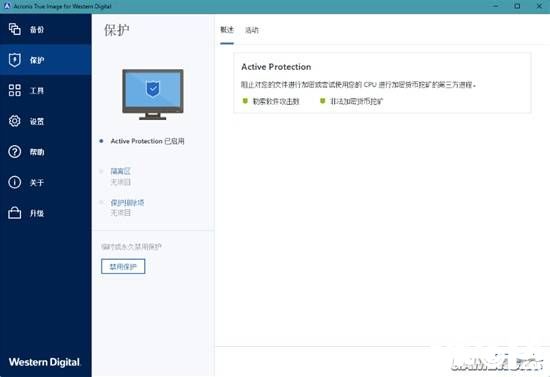This screenshot has height=377, width=550.
Task: Open the Quarantine (隔离区) link
Action: pos(120,171)
